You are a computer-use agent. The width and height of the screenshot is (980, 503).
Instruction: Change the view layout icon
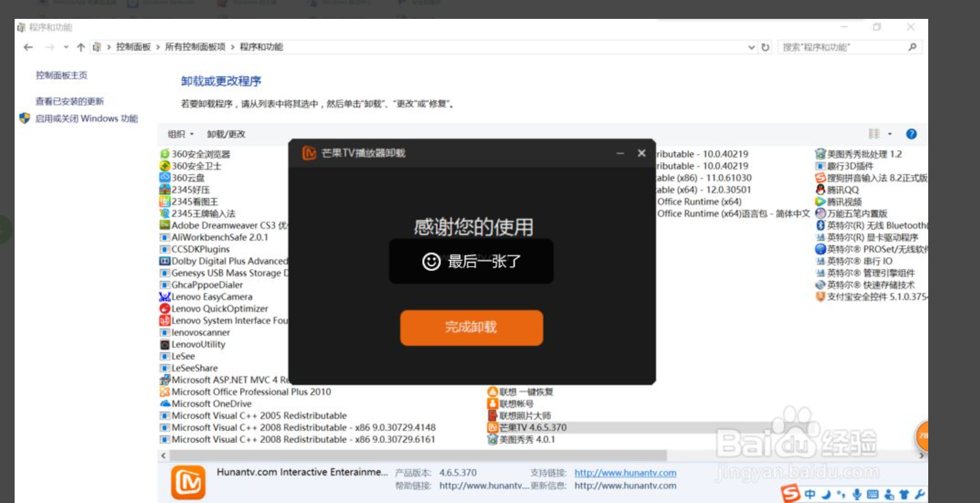tap(874, 134)
